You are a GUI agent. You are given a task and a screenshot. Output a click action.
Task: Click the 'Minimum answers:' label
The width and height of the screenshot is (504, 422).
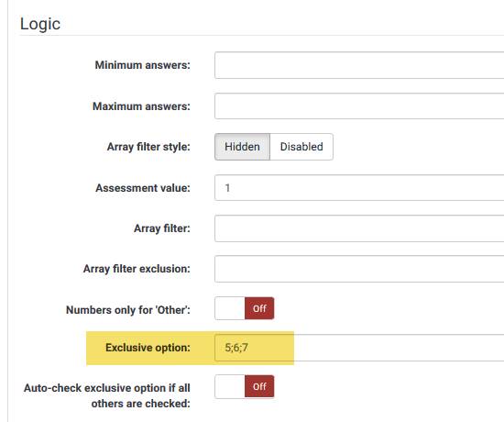coord(142,65)
